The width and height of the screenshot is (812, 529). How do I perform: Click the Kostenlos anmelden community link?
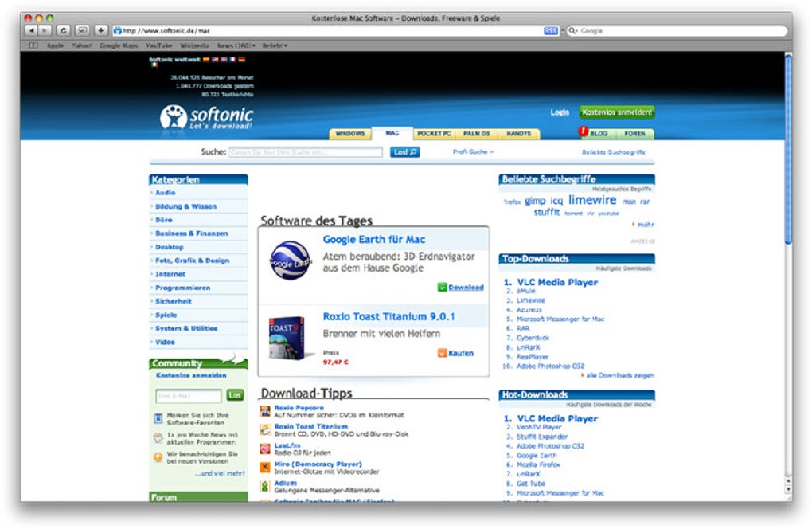pos(191,375)
